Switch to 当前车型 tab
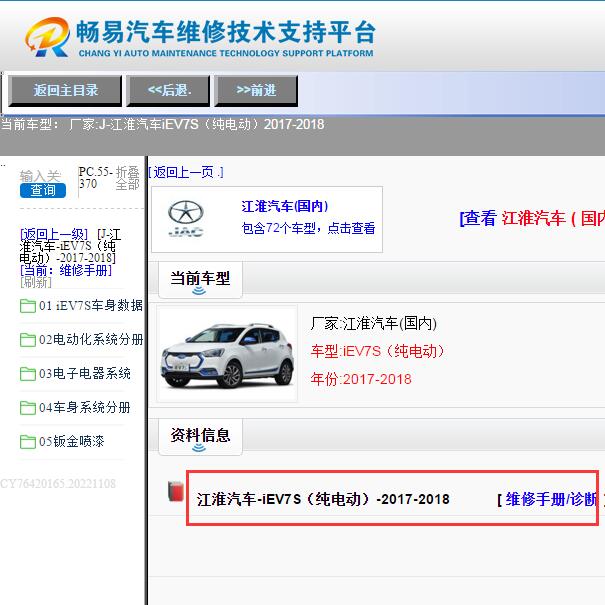The image size is (605, 605). click(200, 279)
